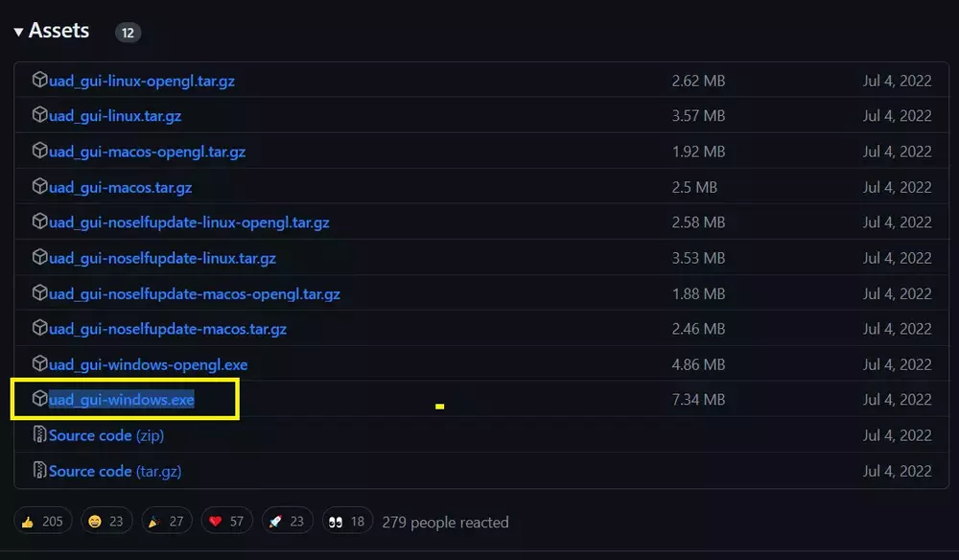The height and width of the screenshot is (560, 959).
Task: Download uad_gui-noselfupdate-macos.tar.gz
Action: click(168, 329)
